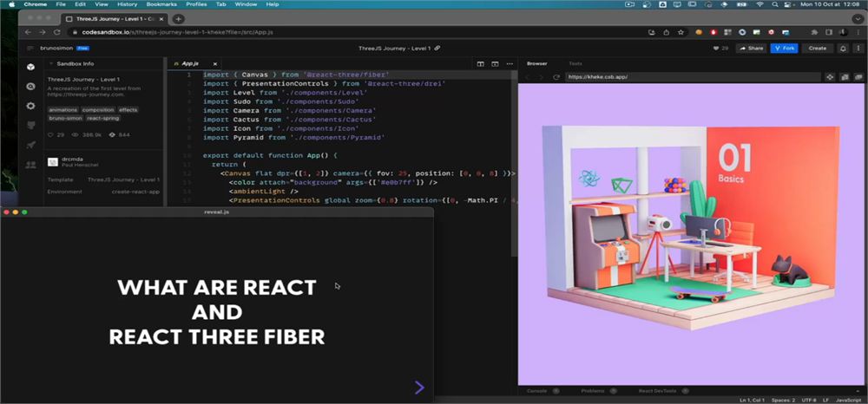Click the bruno-simon tag

(65, 118)
